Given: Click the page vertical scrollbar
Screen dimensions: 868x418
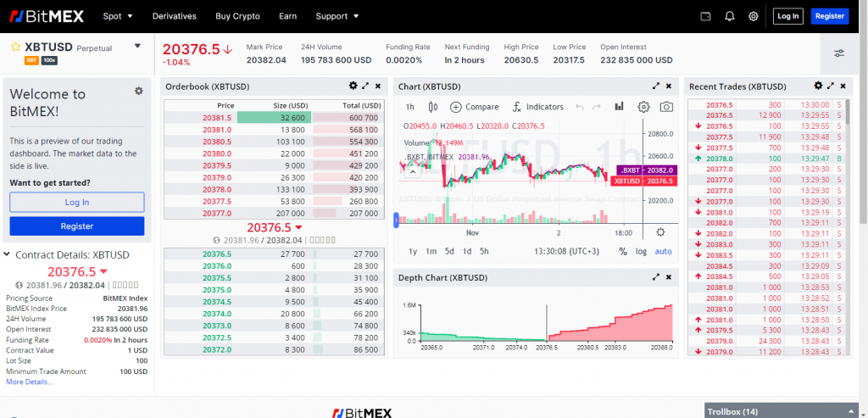Looking at the screenshot, I should click(864, 111).
